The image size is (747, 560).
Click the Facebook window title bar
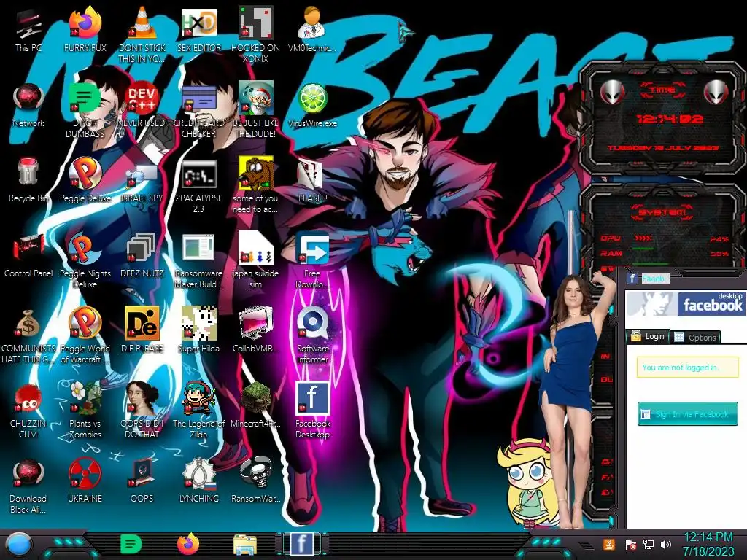684,279
